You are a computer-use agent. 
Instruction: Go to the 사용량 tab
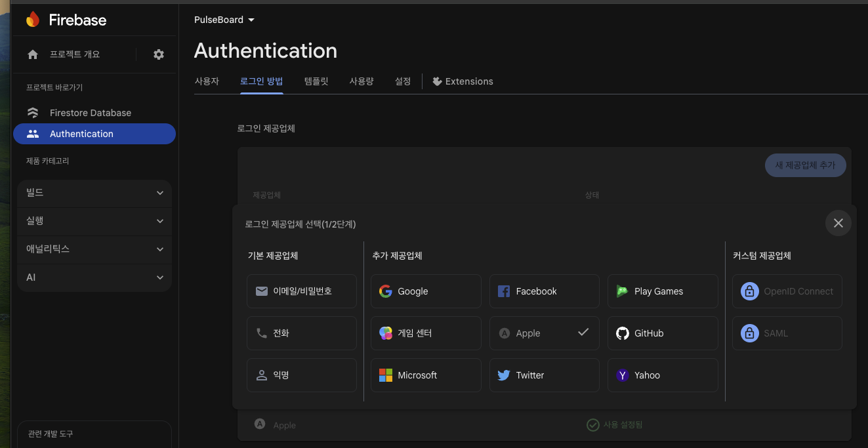362,81
